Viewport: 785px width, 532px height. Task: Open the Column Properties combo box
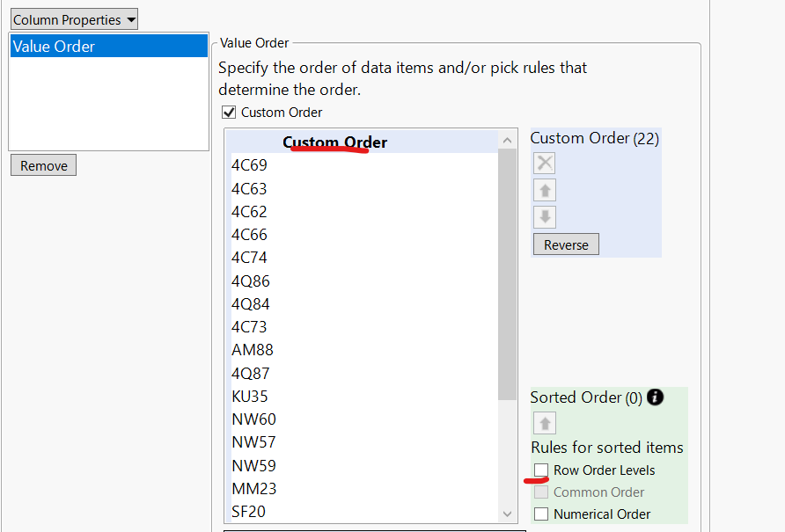click(73, 18)
